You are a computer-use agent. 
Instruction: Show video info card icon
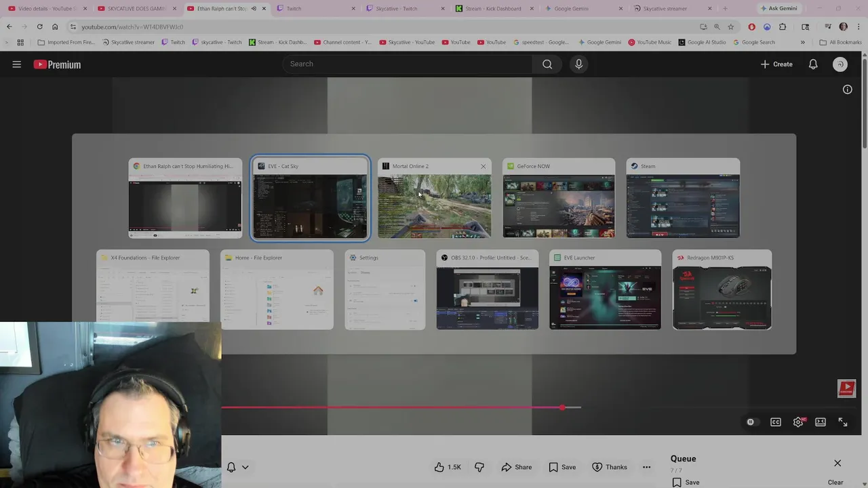tap(848, 89)
